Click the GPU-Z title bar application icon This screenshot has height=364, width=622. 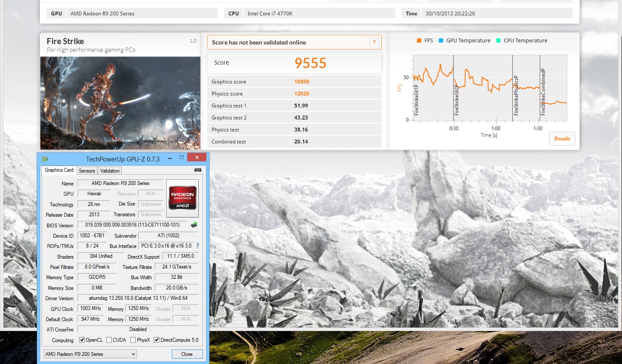coord(45,158)
